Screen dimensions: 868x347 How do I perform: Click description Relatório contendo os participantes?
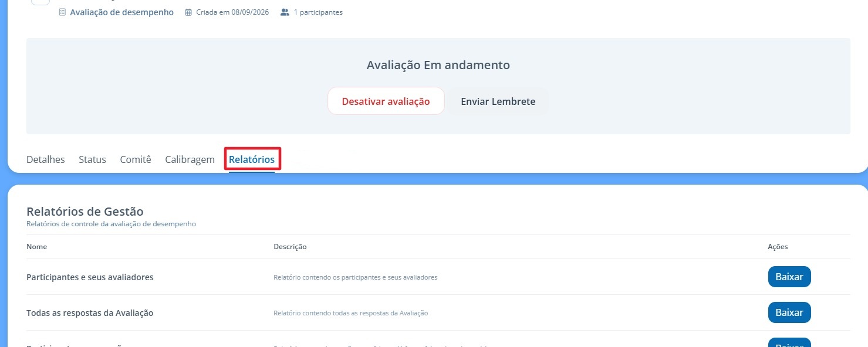355,277
